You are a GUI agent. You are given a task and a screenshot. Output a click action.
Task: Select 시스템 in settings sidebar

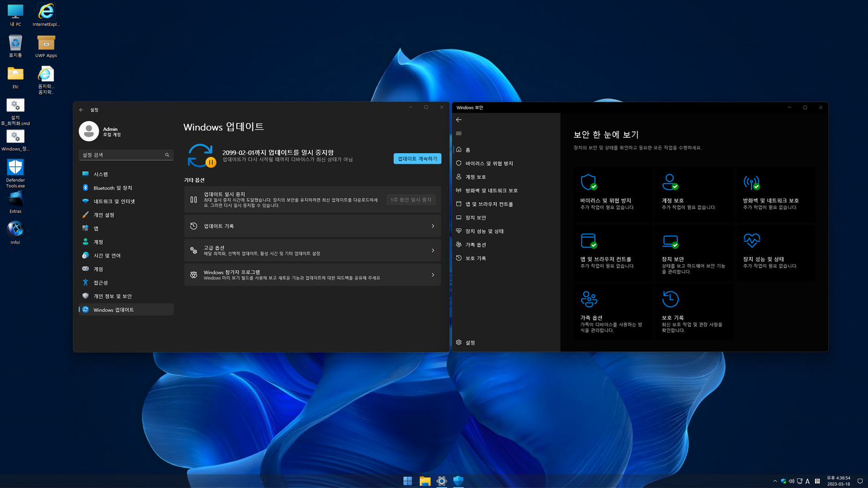click(x=126, y=174)
